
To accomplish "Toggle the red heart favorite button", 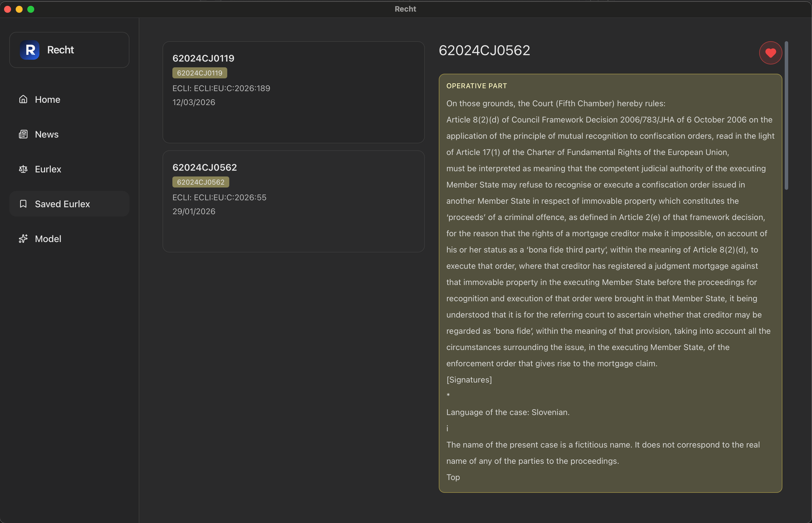I will click(x=770, y=53).
